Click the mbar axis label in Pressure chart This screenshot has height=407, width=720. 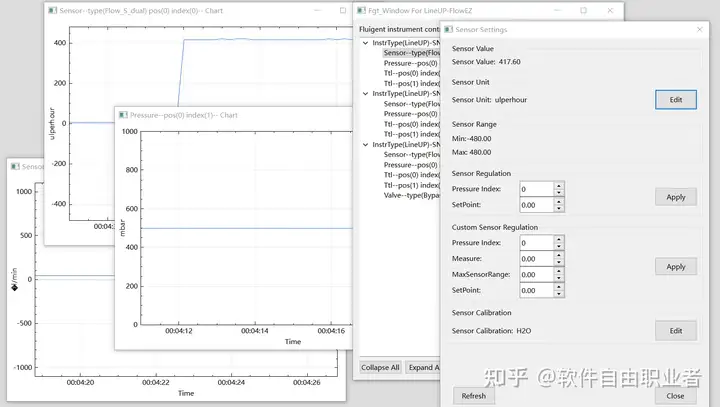(x=122, y=228)
